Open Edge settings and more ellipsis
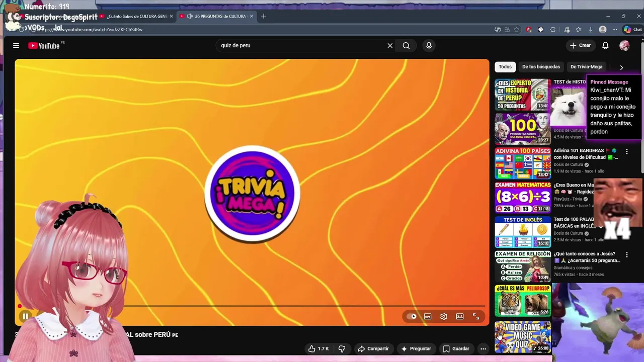Image resolution: width=644 pixels, height=362 pixels. 614,30
